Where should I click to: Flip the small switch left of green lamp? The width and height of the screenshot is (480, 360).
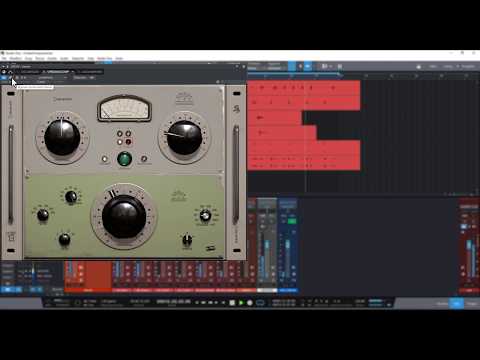[105, 159]
